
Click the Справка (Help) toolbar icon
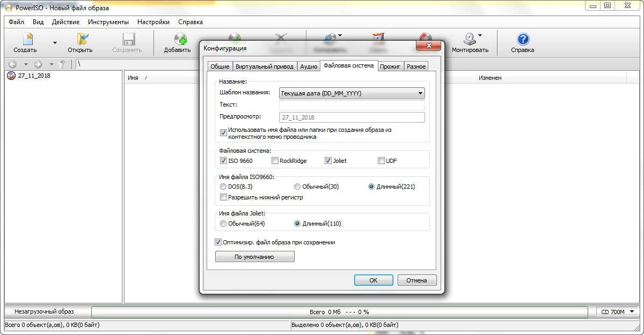[x=523, y=43]
